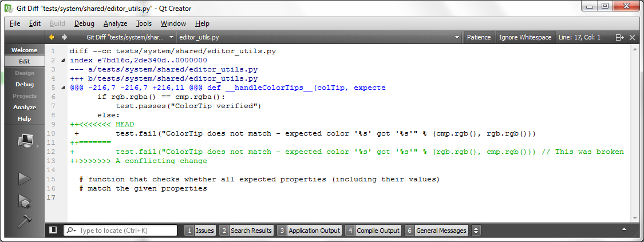644x242 pixels.
Task: Expand the editor_utils.py file dropdown
Action: [319, 37]
